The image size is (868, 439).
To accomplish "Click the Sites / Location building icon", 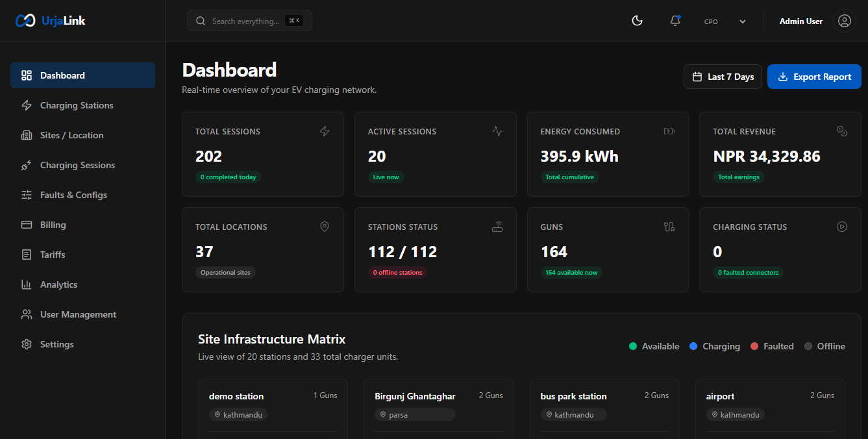I will [x=27, y=135].
